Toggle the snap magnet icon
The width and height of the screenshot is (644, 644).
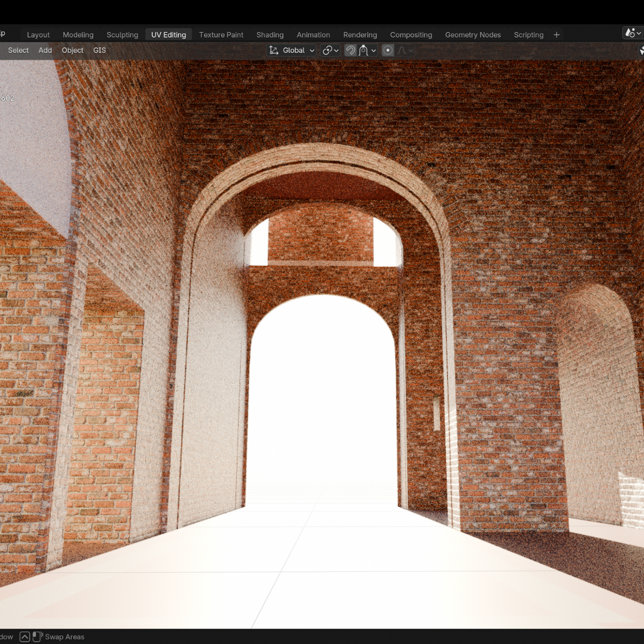point(351,51)
